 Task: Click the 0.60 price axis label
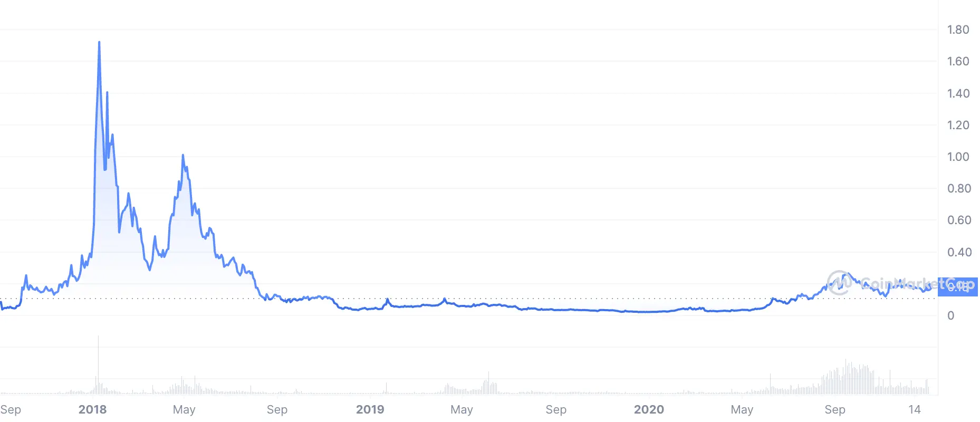(x=959, y=220)
